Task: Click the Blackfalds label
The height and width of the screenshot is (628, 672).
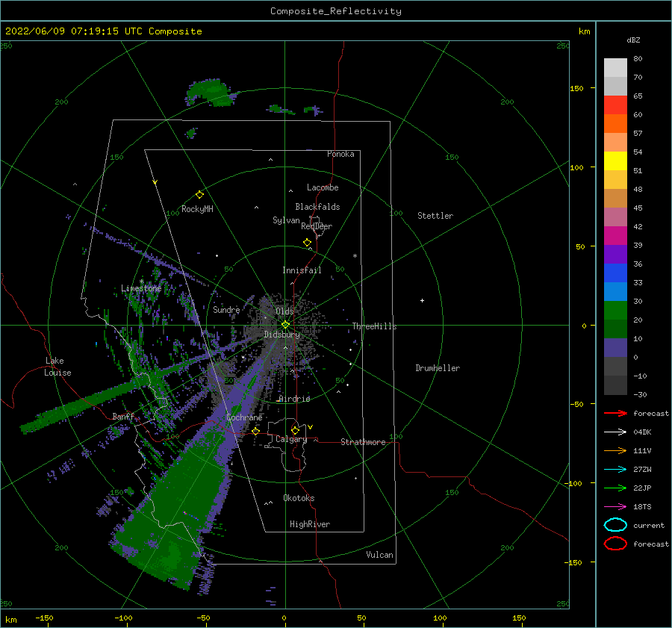Action: [x=317, y=207]
